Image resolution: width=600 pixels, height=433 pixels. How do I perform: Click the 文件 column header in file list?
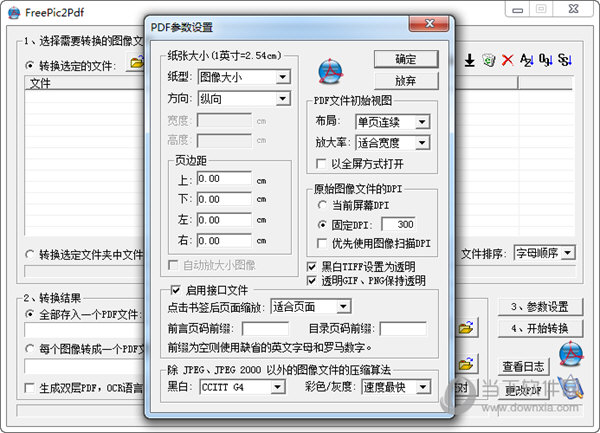[x=84, y=83]
